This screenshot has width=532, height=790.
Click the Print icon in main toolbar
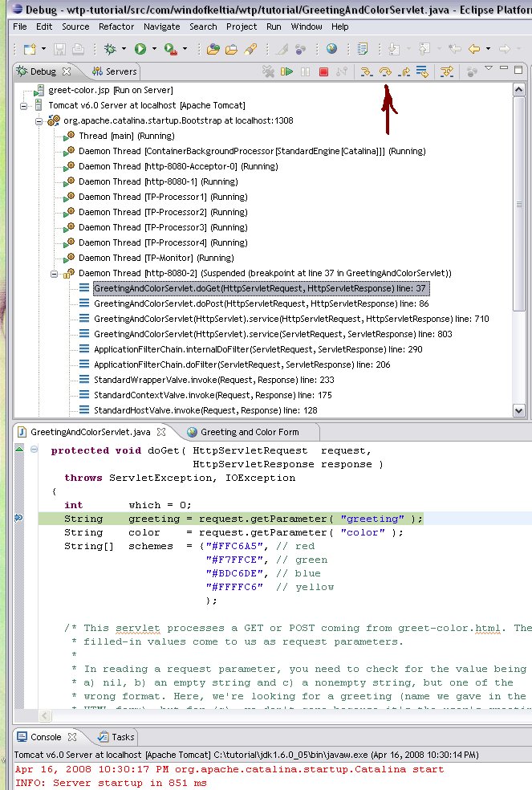click(78, 49)
